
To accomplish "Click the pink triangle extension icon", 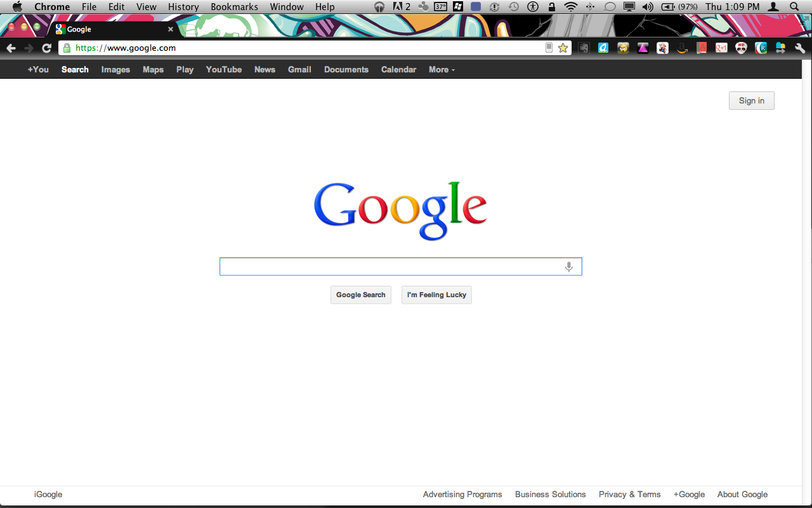I will pyautogui.click(x=643, y=48).
